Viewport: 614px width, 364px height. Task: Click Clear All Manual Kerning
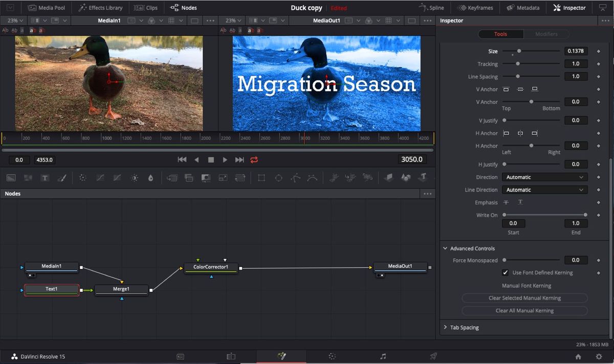tap(524, 310)
